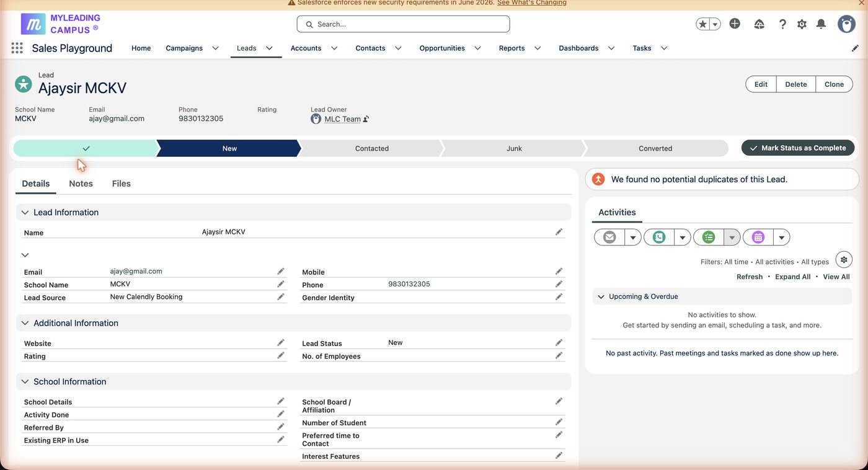Click the Log a Call icon

[x=659, y=237]
